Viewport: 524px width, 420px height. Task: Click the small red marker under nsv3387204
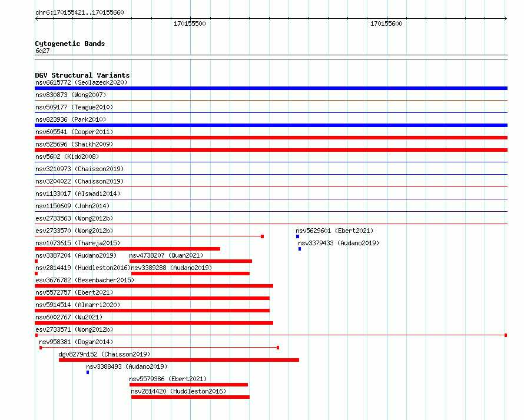tap(36, 261)
